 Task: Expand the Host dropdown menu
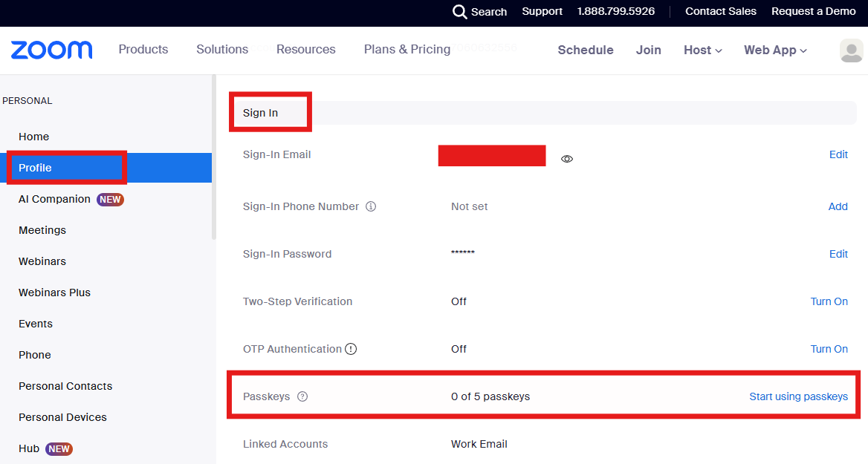pyautogui.click(x=702, y=50)
